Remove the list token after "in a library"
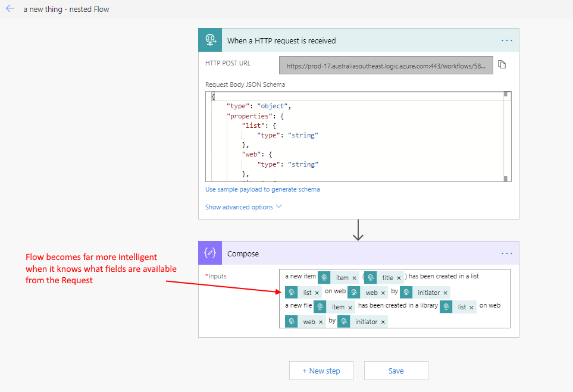The height and width of the screenshot is (392, 573). pyautogui.click(x=471, y=308)
